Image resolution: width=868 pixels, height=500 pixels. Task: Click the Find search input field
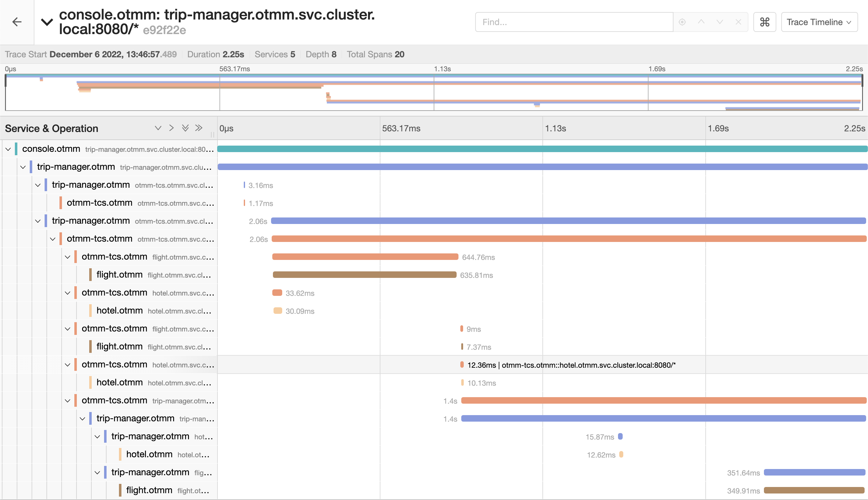[574, 22]
